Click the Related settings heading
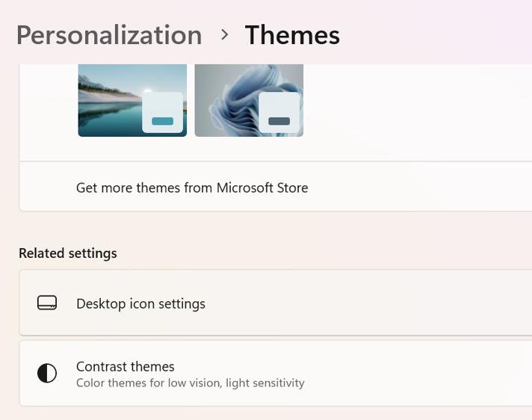This screenshot has width=532, height=420. (x=68, y=253)
